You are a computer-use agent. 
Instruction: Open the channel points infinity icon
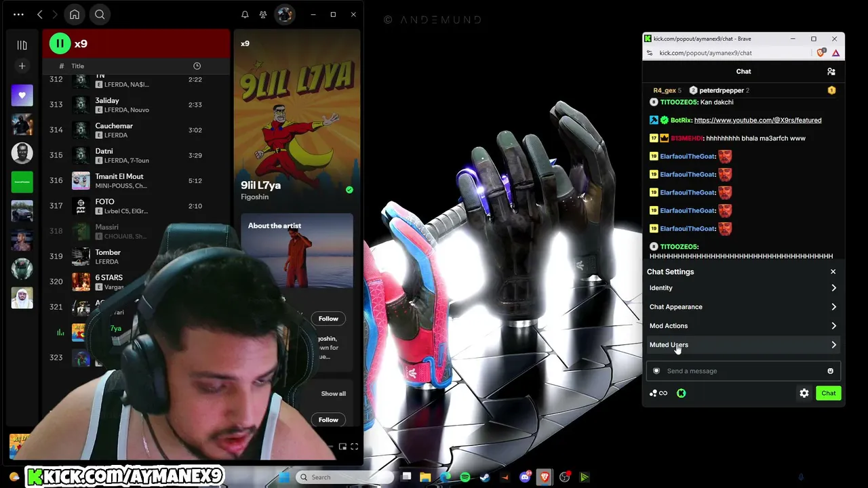tap(658, 393)
